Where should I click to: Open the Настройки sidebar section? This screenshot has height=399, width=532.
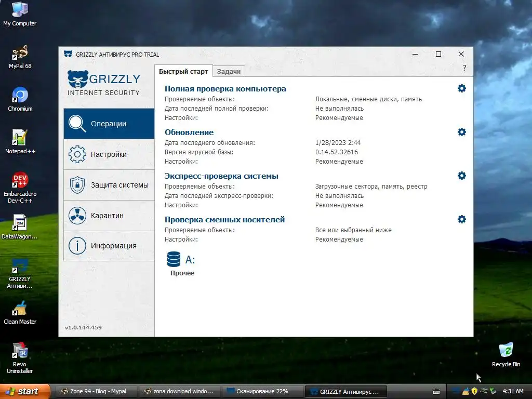coord(109,154)
